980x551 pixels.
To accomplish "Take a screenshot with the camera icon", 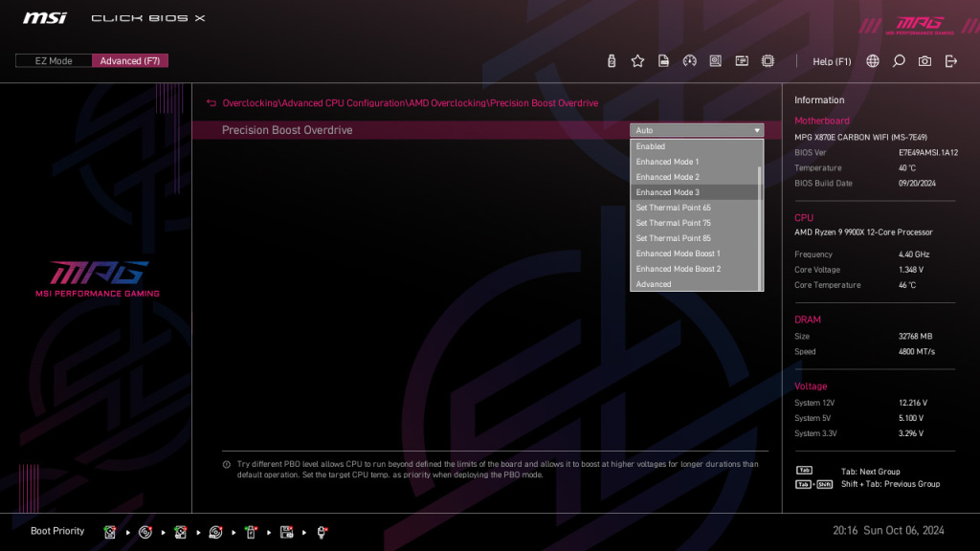I will pyautogui.click(x=924, y=60).
